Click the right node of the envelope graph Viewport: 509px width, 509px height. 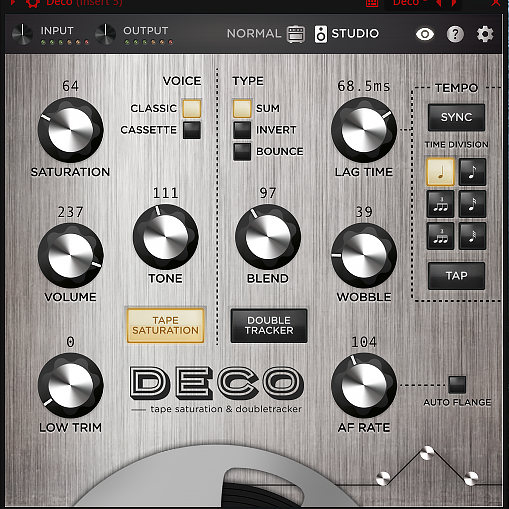coord(471,479)
